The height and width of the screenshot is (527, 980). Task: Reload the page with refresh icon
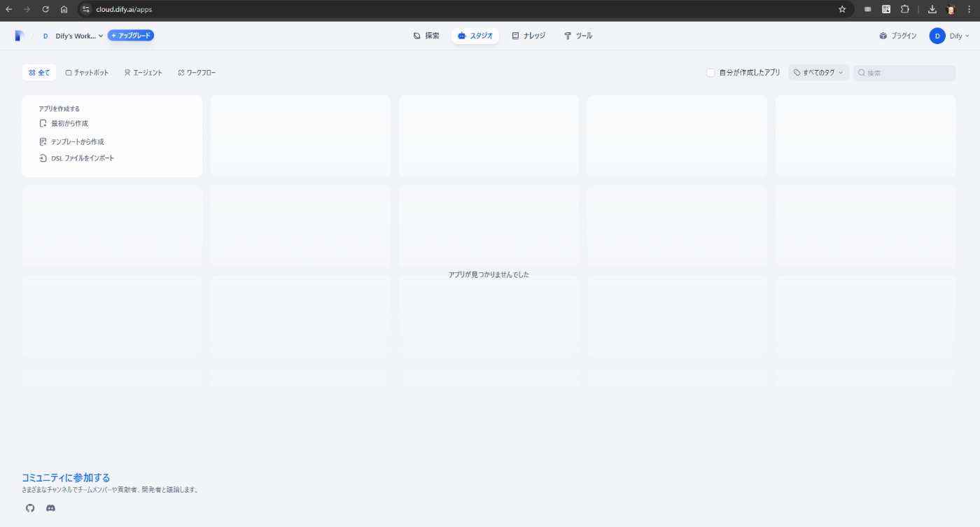coord(45,9)
